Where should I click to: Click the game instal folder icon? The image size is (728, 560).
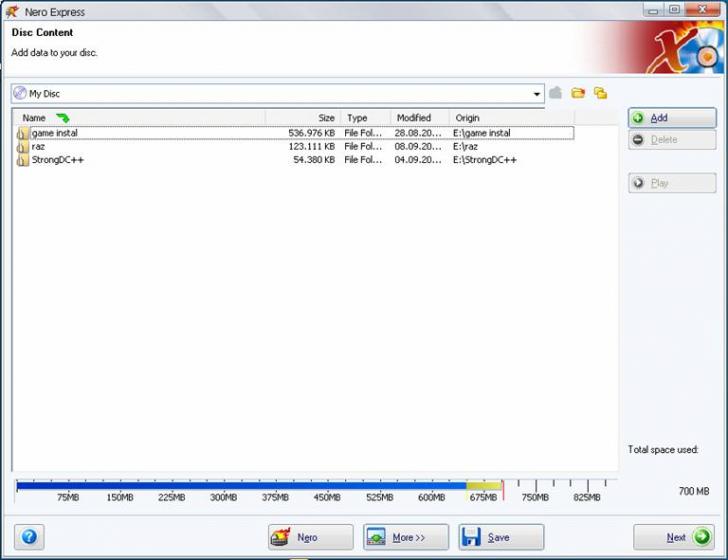[x=22, y=133]
